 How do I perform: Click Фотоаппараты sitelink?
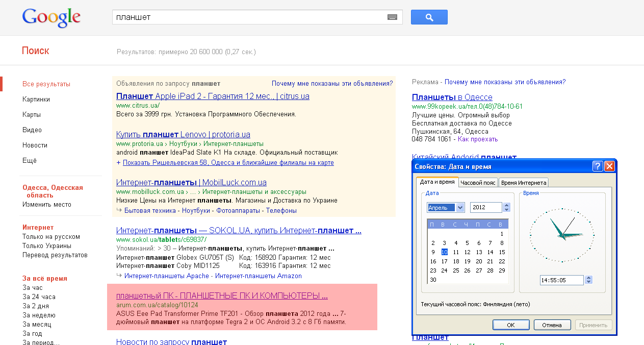point(238,211)
